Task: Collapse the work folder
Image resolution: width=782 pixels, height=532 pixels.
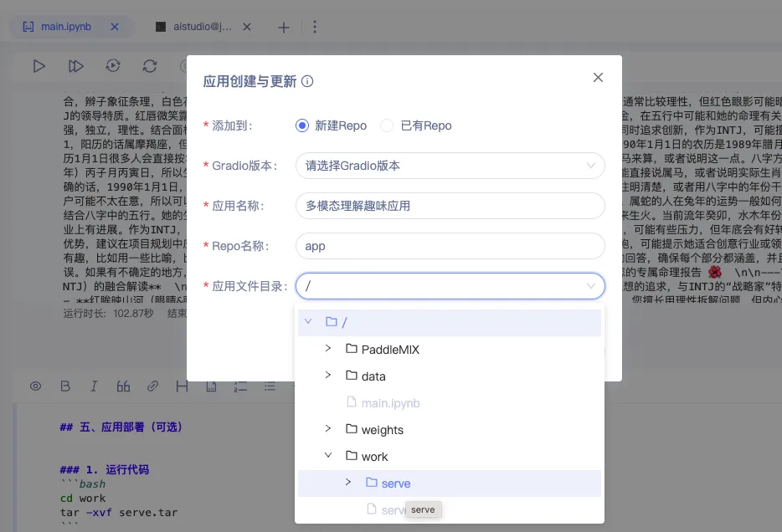Action: pos(328,456)
